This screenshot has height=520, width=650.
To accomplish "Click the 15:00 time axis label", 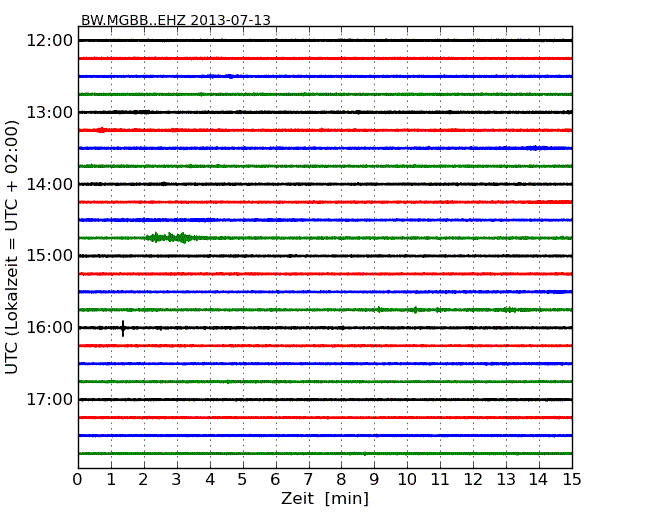I will 50,256.
